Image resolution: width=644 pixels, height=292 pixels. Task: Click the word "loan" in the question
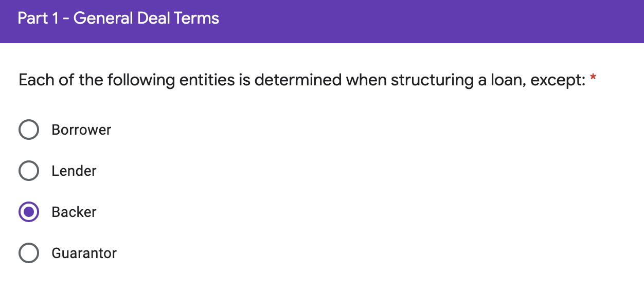[507, 80]
